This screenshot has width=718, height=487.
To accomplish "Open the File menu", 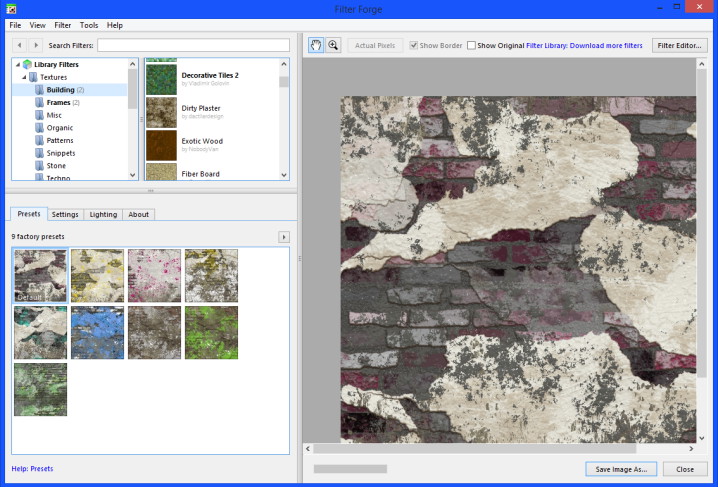I will pos(15,25).
